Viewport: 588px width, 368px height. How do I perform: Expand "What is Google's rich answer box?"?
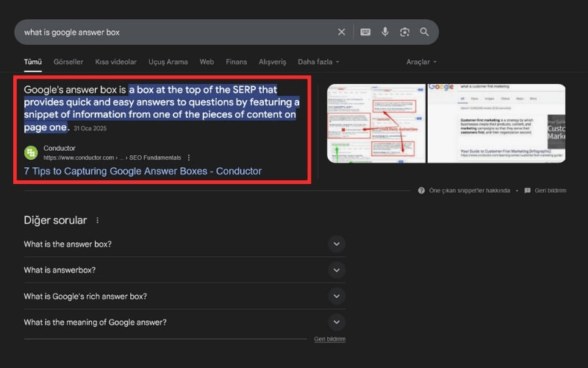pyautogui.click(x=337, y=296)
